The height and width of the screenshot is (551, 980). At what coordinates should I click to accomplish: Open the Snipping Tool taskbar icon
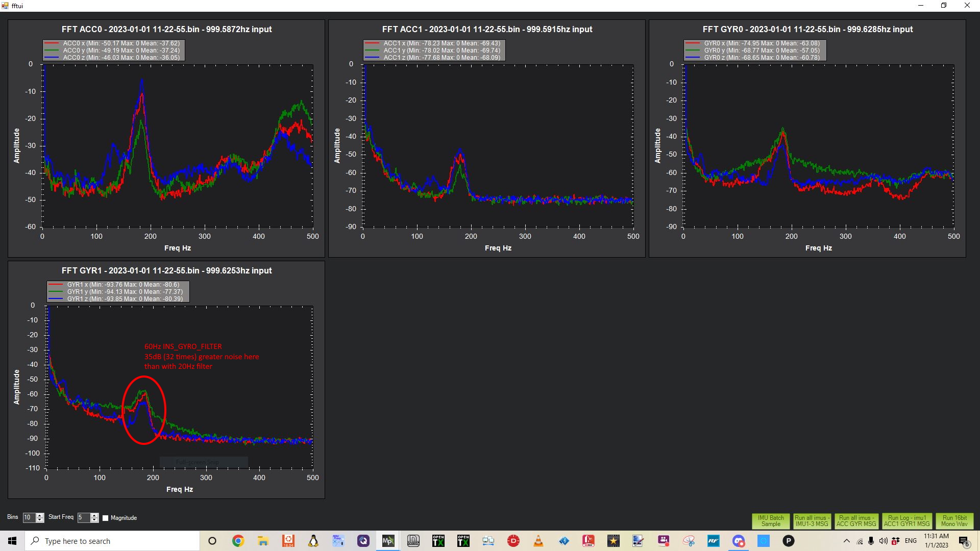(x=689, y=541)
